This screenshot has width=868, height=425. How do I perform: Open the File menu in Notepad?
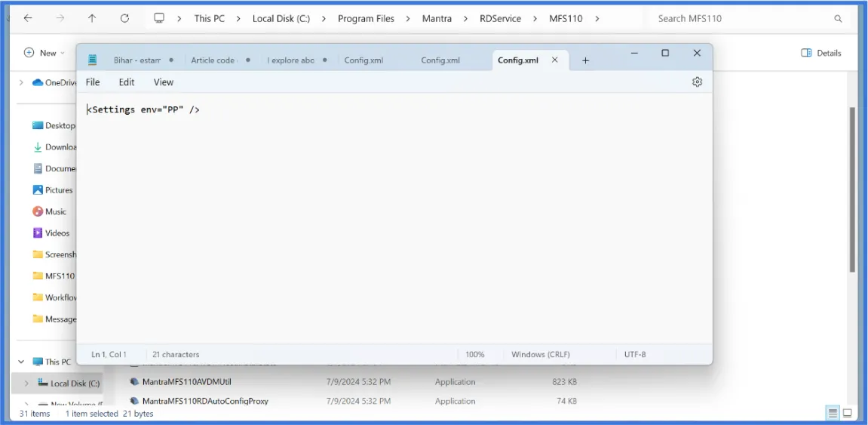93,82
